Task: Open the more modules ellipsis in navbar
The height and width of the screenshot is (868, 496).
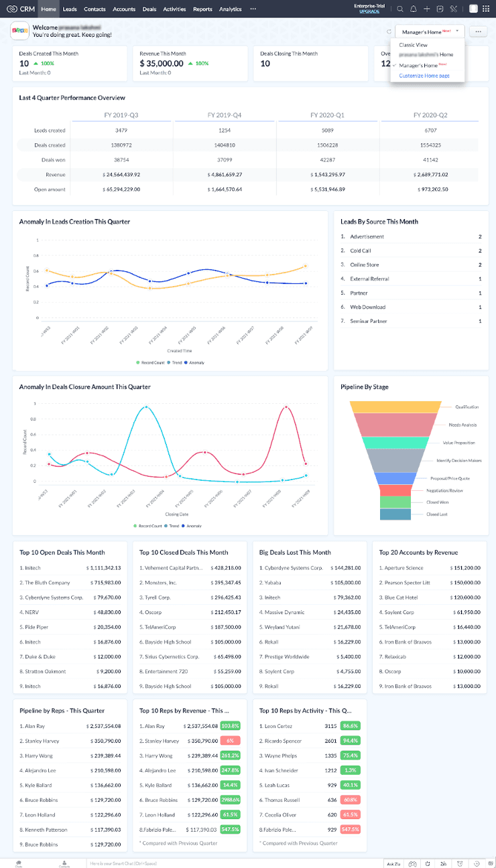Action: (253, 9)
